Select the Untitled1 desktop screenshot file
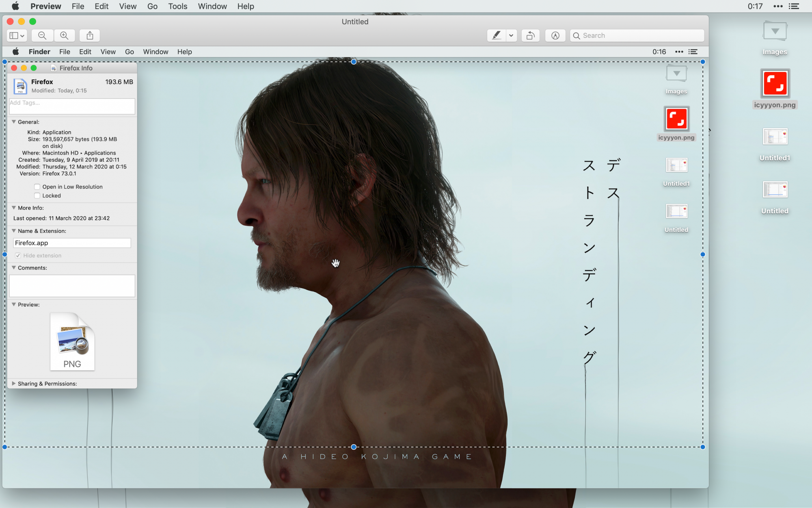The width and height of the screenshot is (812, 508). pos(775,145)
